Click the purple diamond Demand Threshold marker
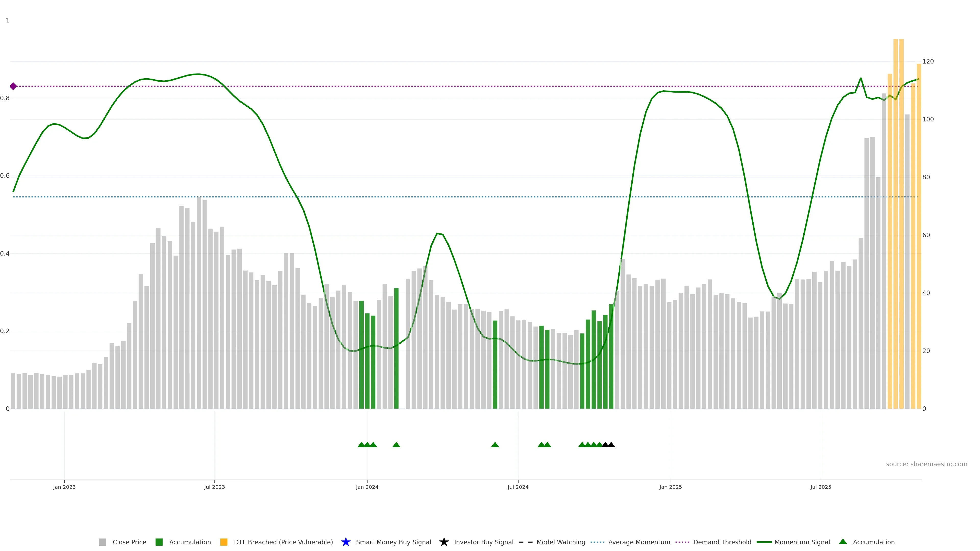Image resolution: width=980 pixels, height=551 pixels. (13, 86)
